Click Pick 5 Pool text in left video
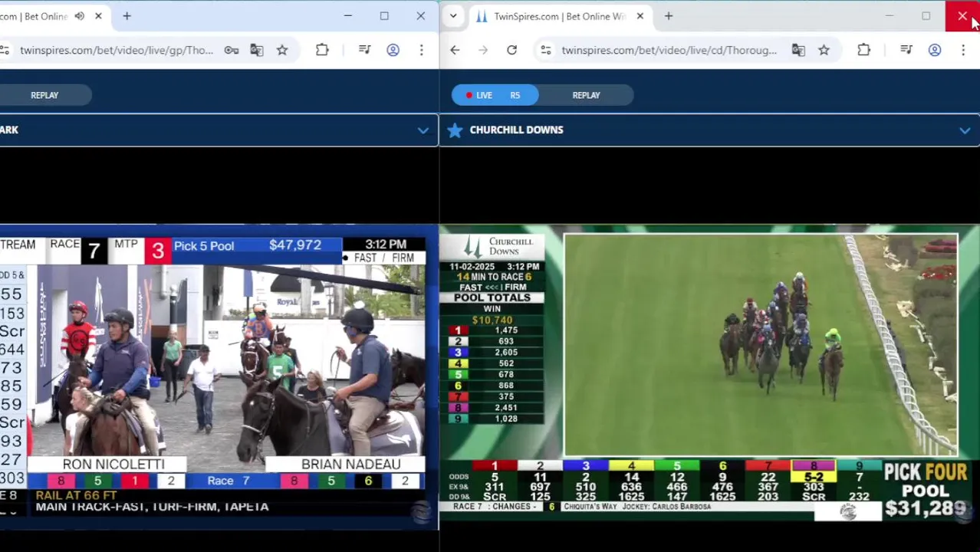Viewport: 980px width, 552px height. pos(203,246)
